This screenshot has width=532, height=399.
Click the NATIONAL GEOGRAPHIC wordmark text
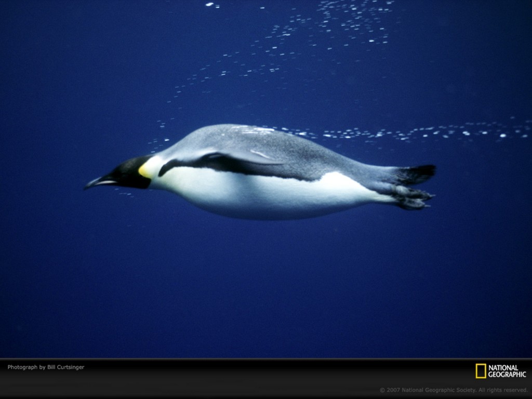(507, 371)
